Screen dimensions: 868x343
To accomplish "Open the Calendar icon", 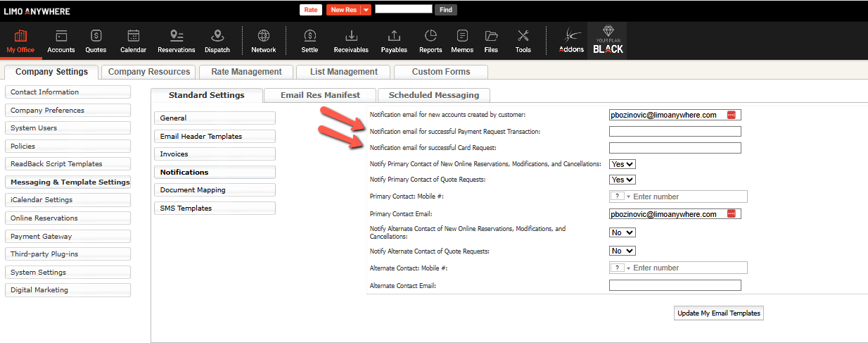I will 134,41.
